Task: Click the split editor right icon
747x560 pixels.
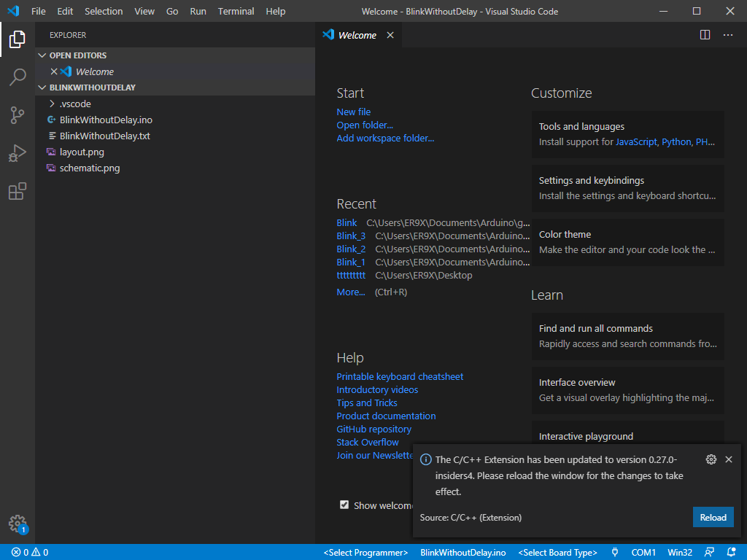Action: (705, 35)
